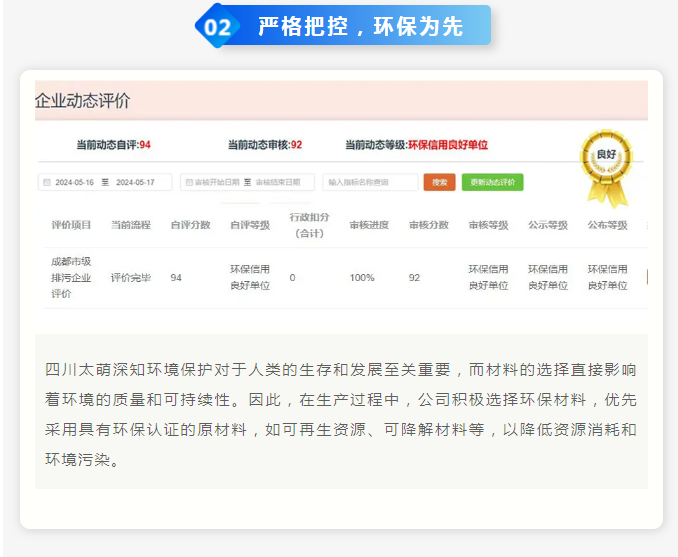Click the 评价项目 column header

(x=71, y=225)
